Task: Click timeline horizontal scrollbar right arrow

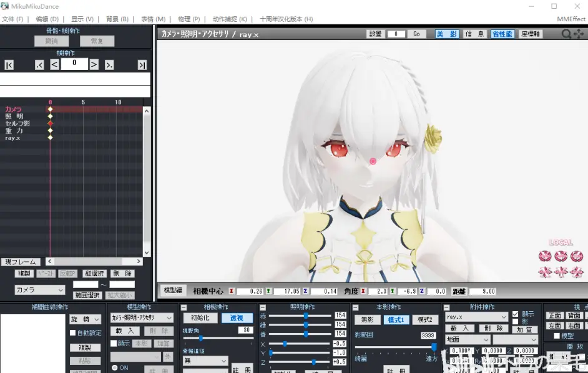Action: (139, 261)
